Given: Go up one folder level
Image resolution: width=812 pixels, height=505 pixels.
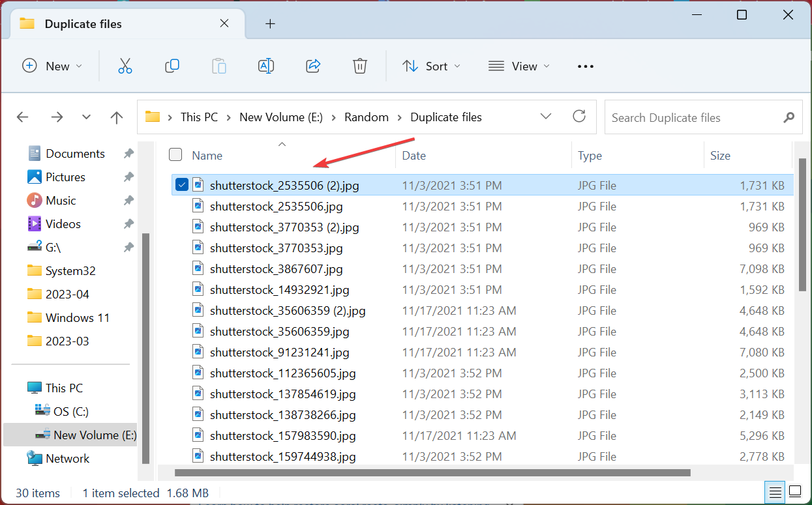Looking at the screenshot, I should pos(117,117).
